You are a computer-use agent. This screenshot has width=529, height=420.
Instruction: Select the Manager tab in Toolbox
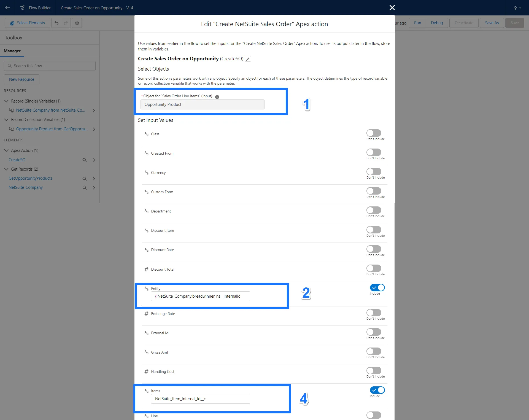point(12,51)
